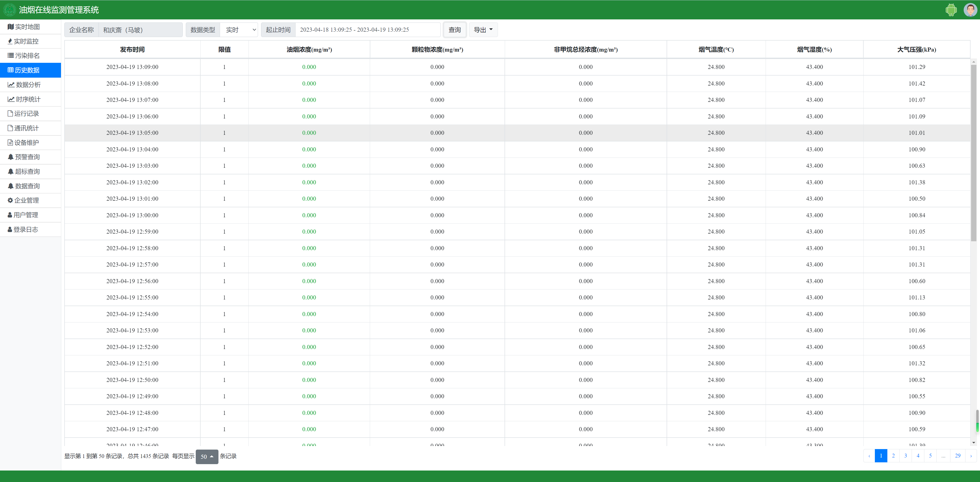Image resolution: width=980 pixels, height=482 pixels.
Task: Open 设备维护 document menu item
Action: coord(23,143)
